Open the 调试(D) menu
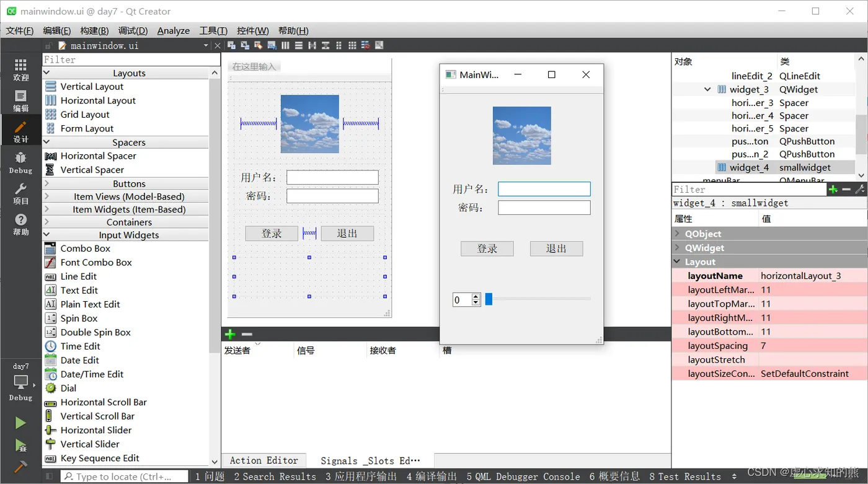The width and height of the screenshot is (868, 484). click(133, 30)
